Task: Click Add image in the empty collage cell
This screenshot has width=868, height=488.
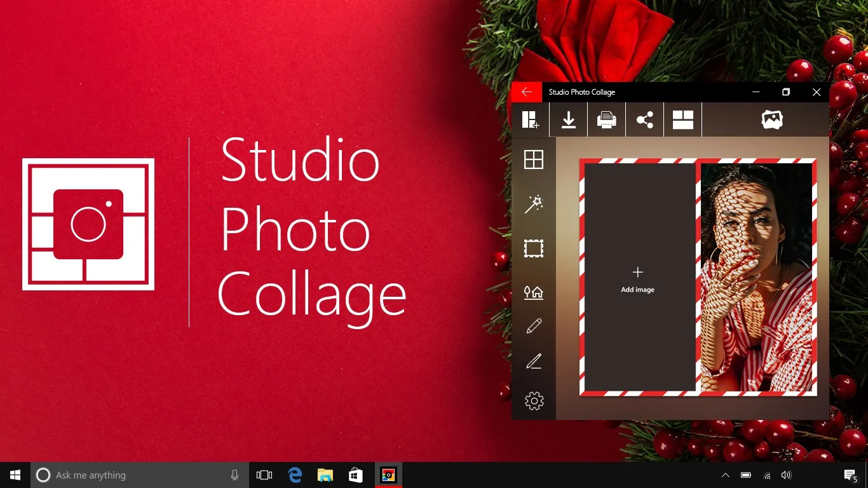Action: coord(638,280)
